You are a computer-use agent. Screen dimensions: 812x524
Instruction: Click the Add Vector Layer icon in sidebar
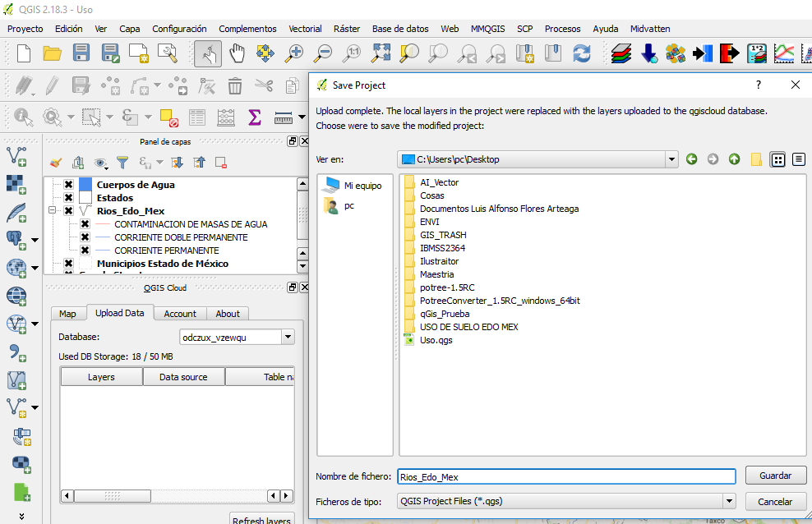pos(16,156)
